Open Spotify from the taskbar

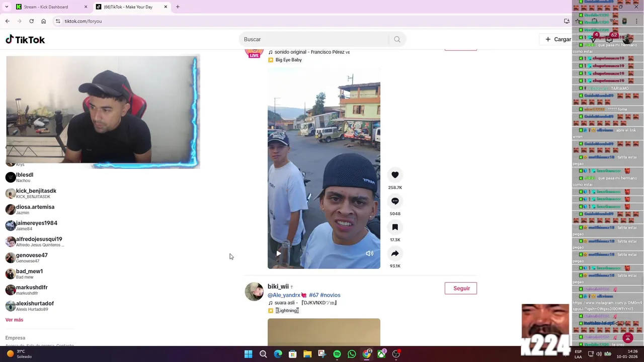337,354
